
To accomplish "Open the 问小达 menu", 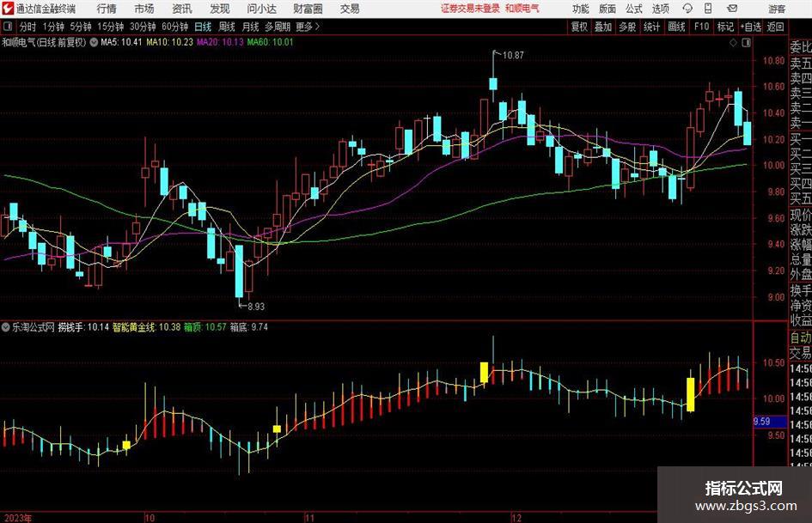I will click(261, 9).
